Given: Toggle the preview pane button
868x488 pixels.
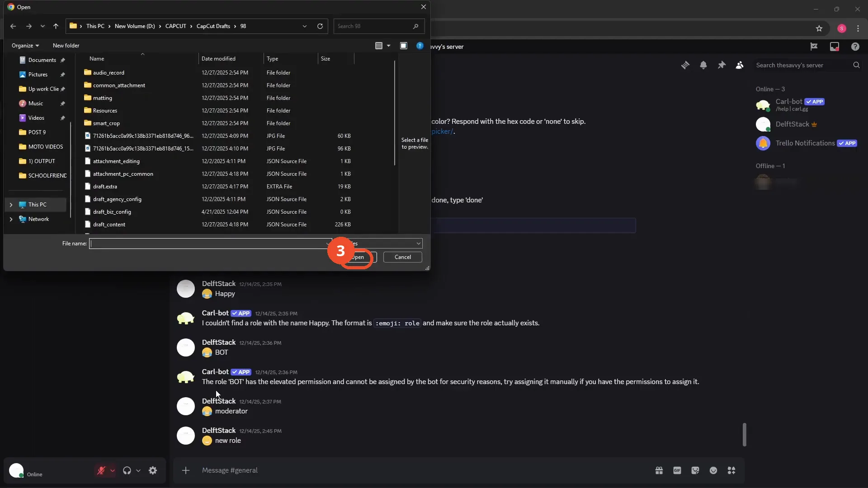Looking at the screenshot, I should pos(404,46).
